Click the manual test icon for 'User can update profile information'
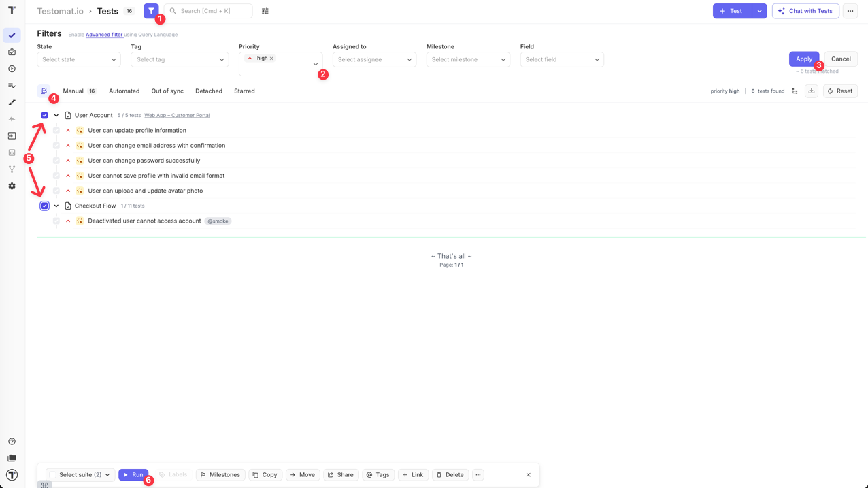868x488 pixels. (x=80, y=131)
